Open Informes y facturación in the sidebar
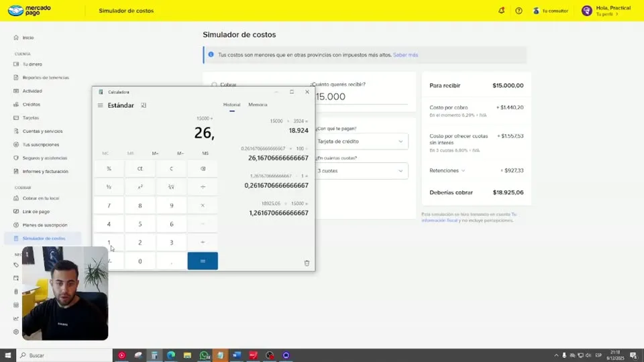Image resolution: width=644 pixels, height=362 pixels. 45,172
